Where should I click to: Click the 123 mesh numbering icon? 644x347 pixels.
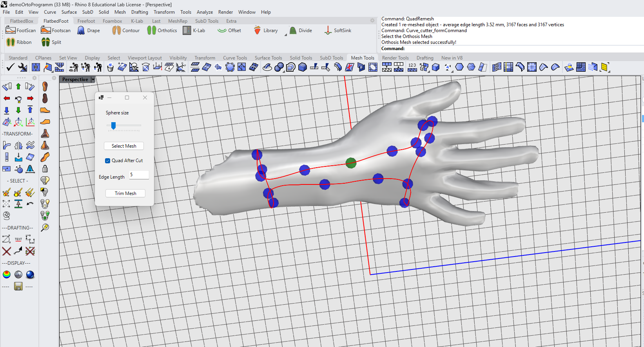click(x=412, y=67)
